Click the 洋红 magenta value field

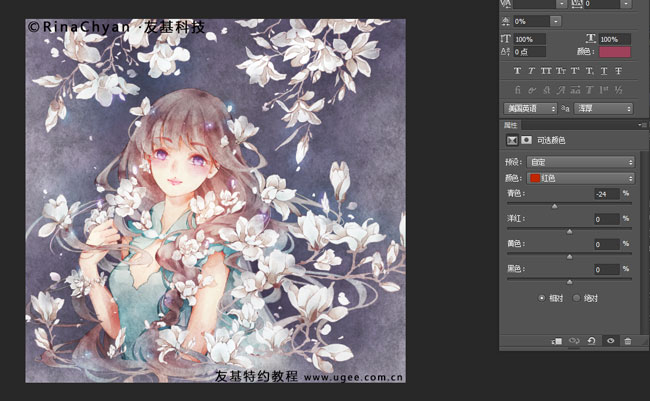point(606,219)
